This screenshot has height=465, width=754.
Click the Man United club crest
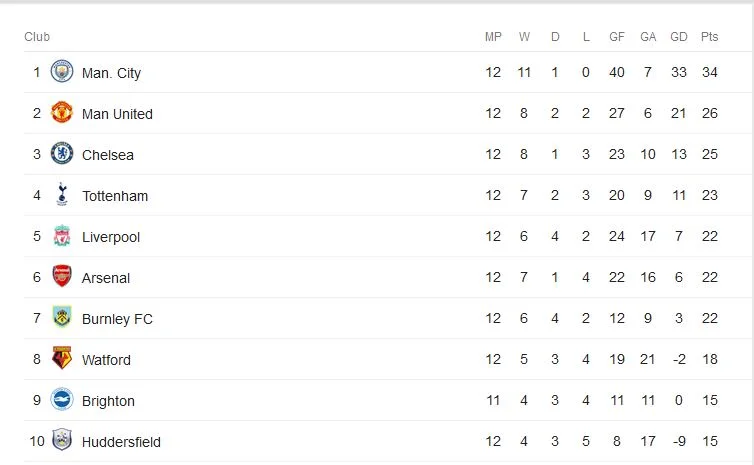tap(62, 113)
